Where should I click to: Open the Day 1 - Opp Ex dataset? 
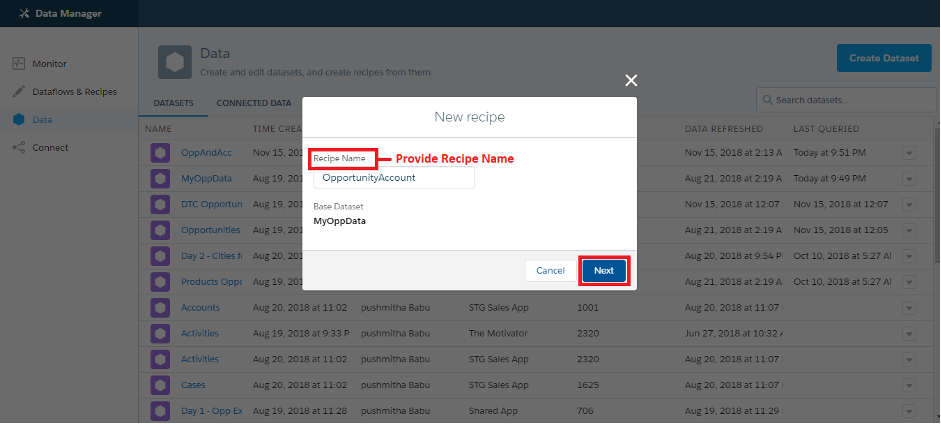212,411
